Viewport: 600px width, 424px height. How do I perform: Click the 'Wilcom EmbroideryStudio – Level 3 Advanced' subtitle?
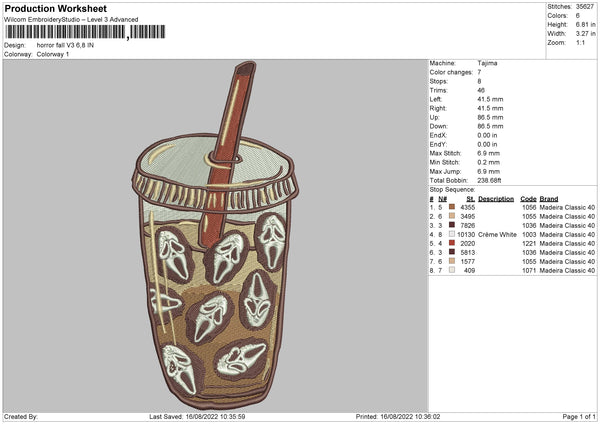pos(71,20)
